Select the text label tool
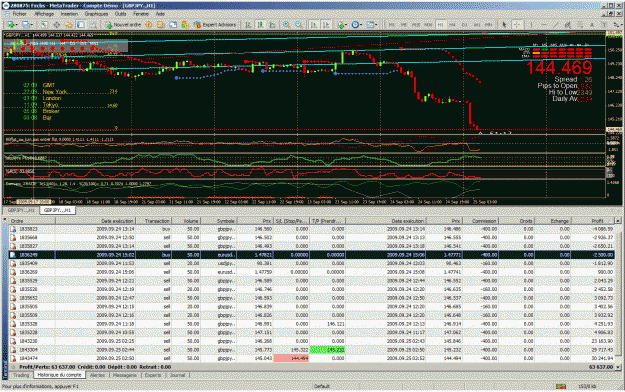Viewport: 625px width, 392px height. click(x=604, y=25)
